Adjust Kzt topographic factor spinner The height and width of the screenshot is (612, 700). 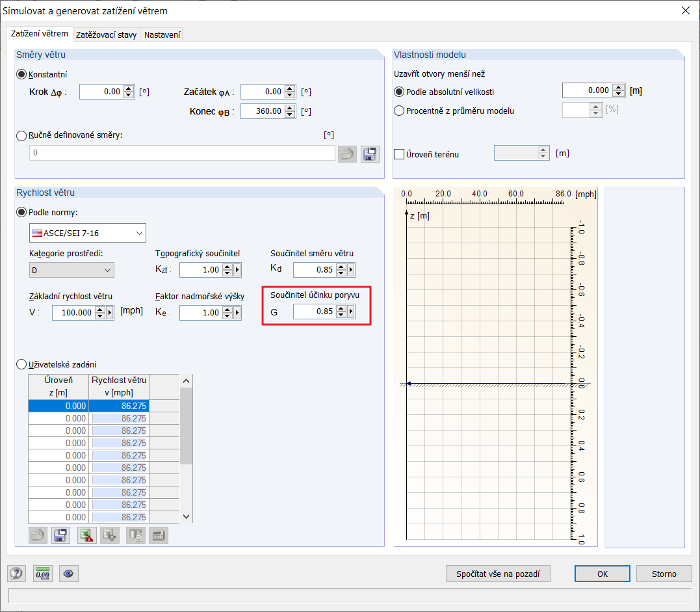227,270
